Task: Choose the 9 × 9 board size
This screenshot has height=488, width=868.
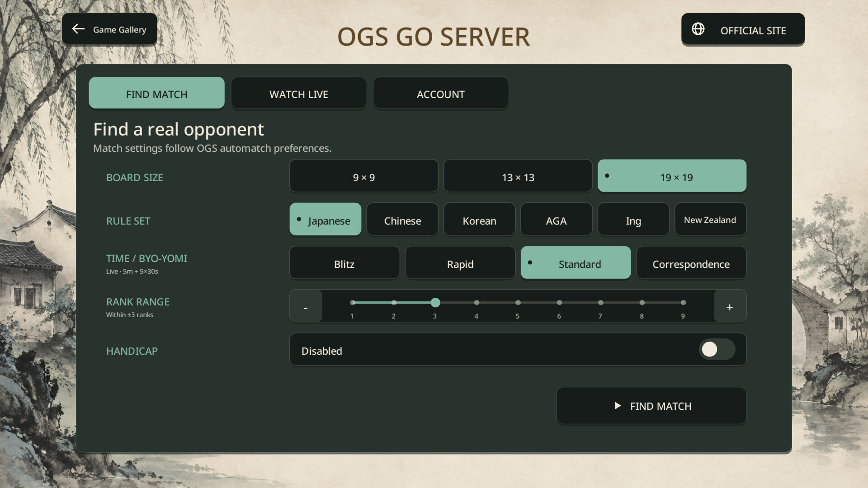Action: (x=363, y=176)
